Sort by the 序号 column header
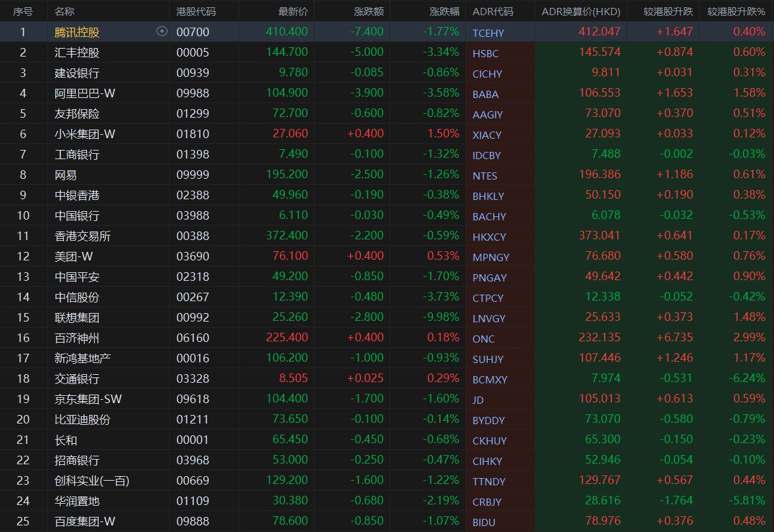Screen dimensions: 774x532 tap(22, 11)
